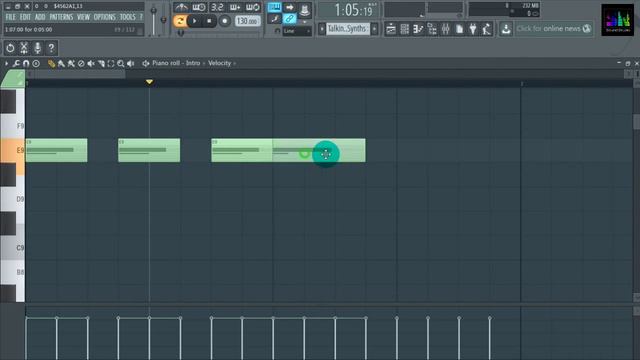Viewport: 640px width, 360px height.
Task: Click the download content library icon
Action: [506, 29]
